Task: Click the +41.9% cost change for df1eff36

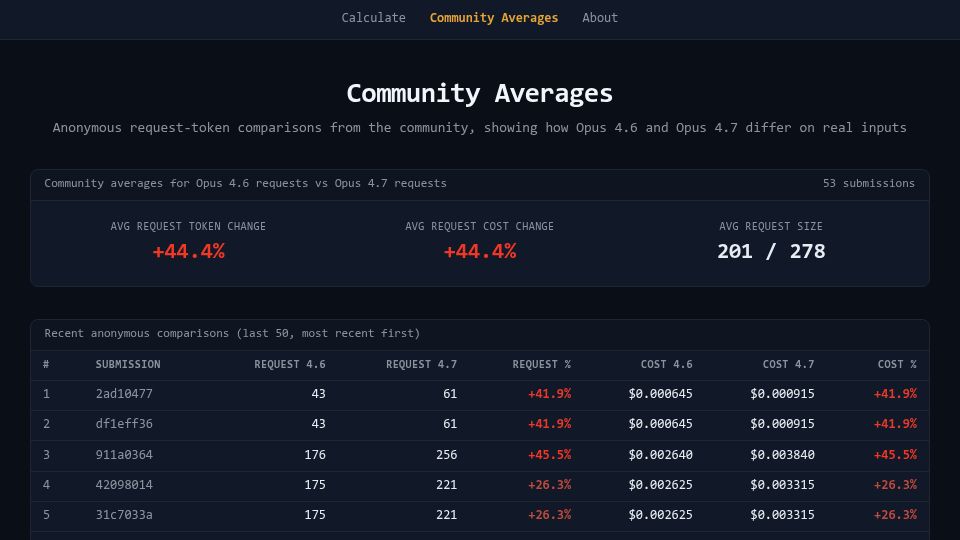Action: point(895,424)
